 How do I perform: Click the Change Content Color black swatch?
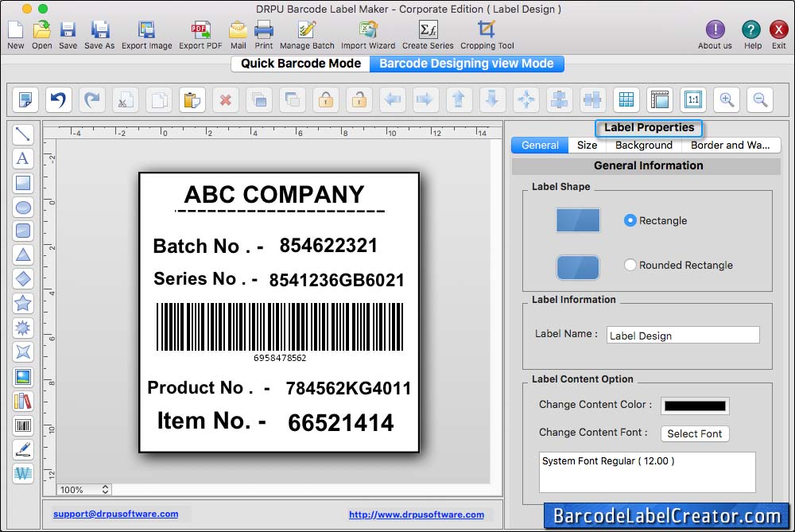[695, 406]
